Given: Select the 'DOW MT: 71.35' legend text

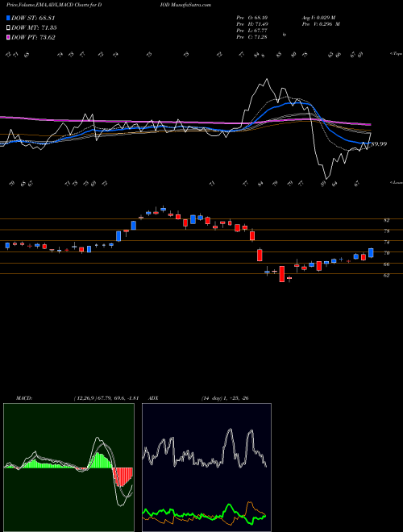Looking at the screenshot, I should (x=34, y=28).
